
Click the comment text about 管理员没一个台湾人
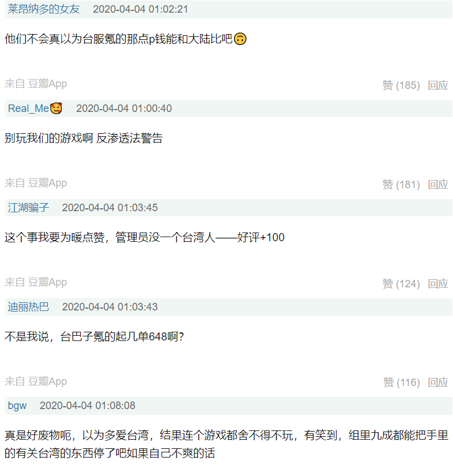[144, 237]
